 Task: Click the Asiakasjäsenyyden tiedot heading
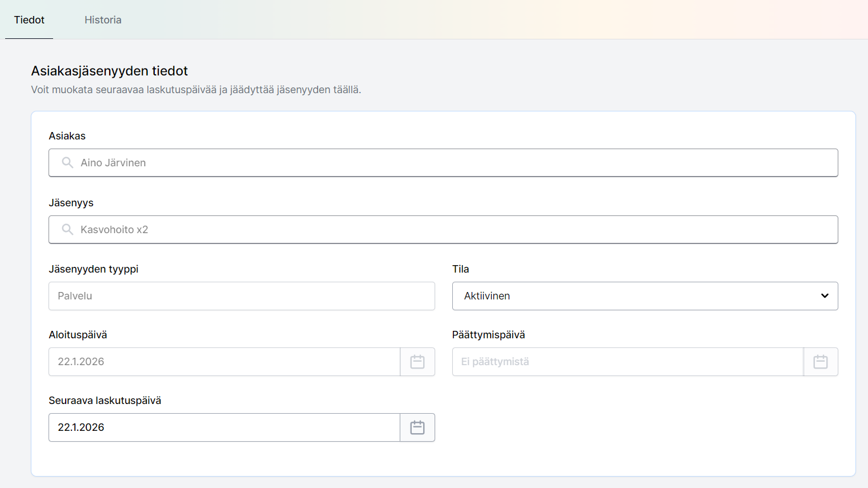[109, 71]
